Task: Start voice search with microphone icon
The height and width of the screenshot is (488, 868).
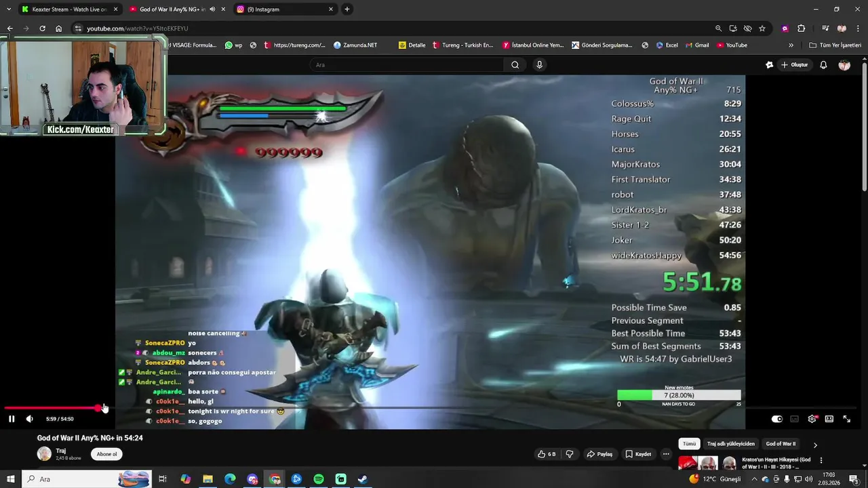Action: click(x=539, y=64)
